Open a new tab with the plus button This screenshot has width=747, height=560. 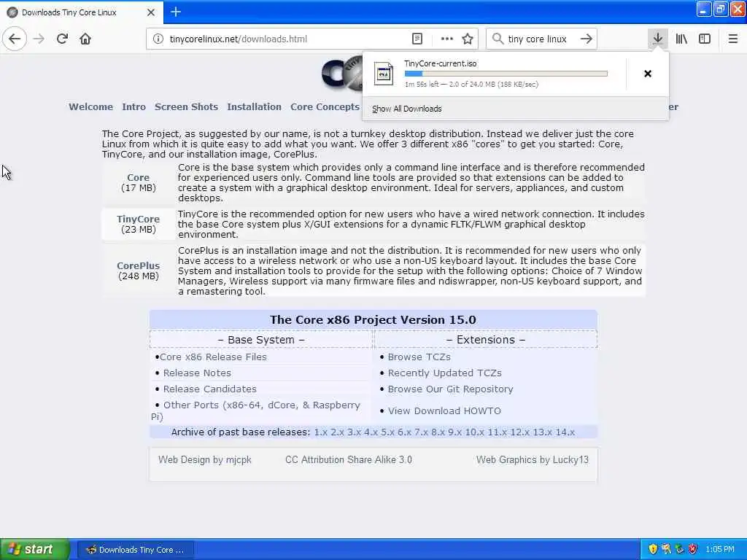click(176, 12)
